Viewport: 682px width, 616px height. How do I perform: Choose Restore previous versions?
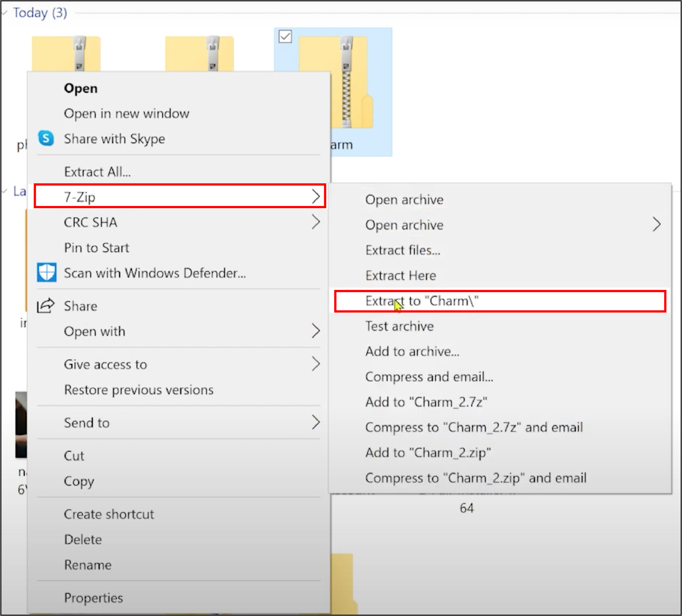pos(179,390)
